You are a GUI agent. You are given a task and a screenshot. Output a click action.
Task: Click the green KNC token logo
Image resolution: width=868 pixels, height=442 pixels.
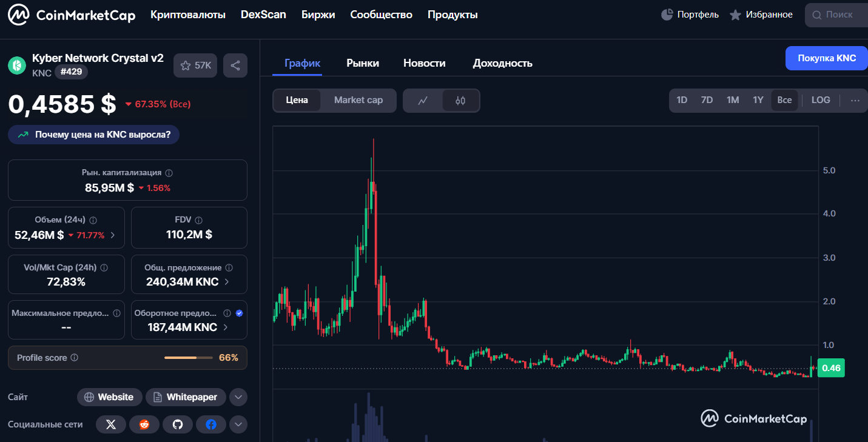pos(17,65)
